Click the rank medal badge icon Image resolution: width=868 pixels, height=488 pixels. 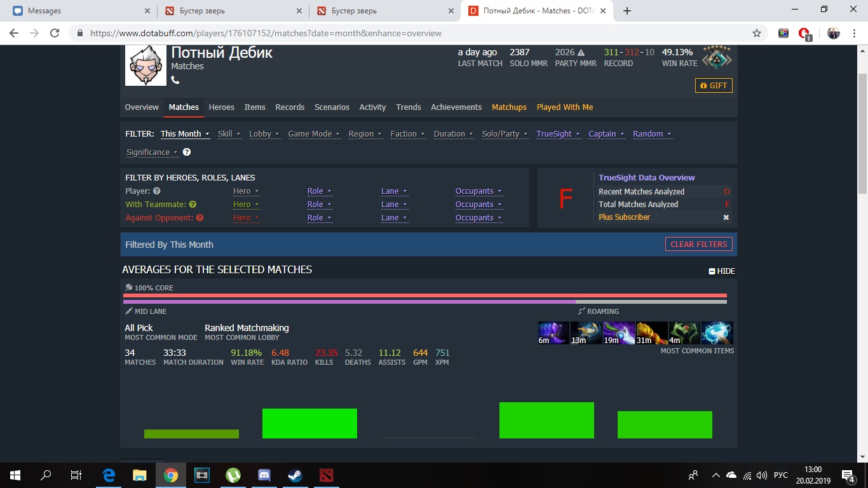pos(717,58)
